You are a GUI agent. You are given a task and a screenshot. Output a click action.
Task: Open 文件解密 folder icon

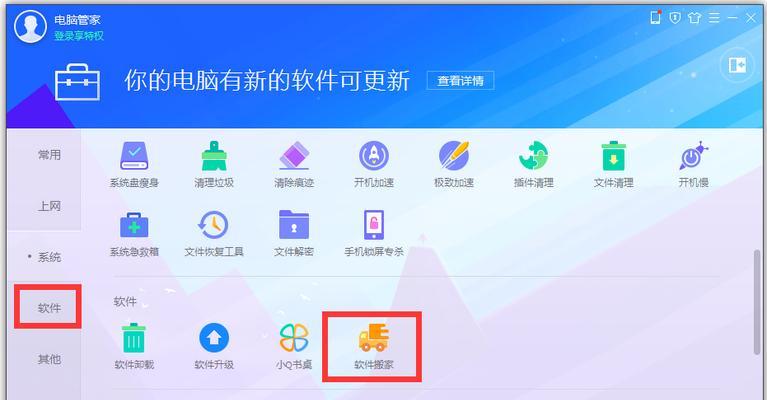293,225
